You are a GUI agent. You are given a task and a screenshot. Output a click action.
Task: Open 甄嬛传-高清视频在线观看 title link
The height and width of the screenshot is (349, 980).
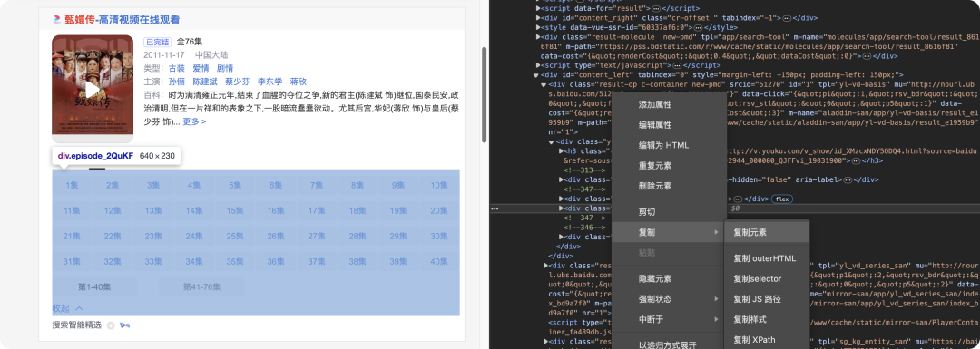[x=122, y=19]
